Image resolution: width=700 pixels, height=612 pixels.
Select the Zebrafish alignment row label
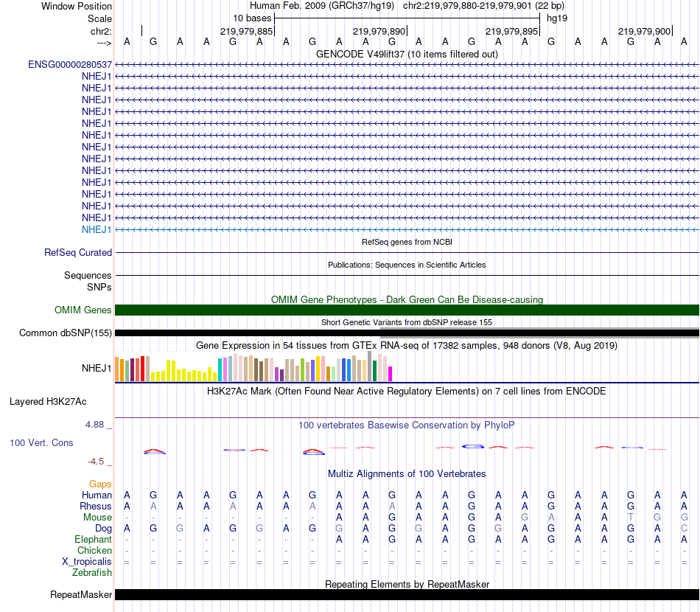pos(92,573)
